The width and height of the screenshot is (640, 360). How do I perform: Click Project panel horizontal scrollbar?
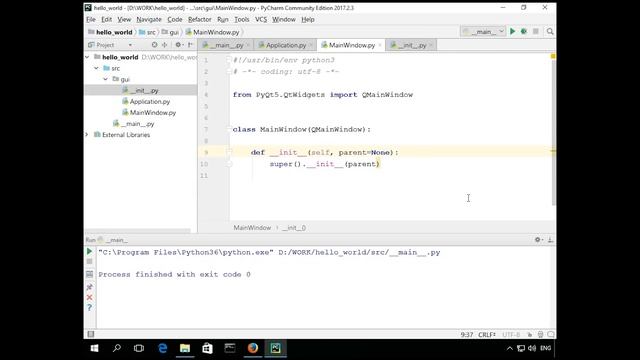137,231
